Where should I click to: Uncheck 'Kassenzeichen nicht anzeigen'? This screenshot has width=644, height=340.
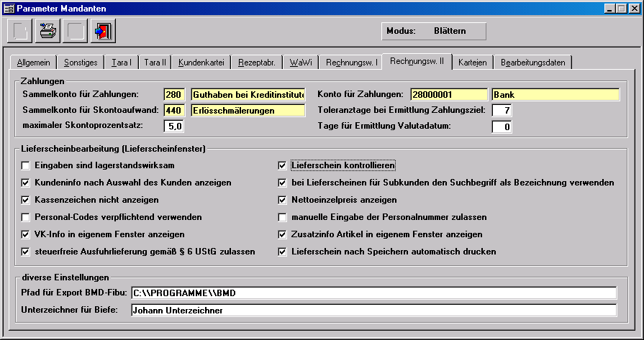pyautogui.click(x=27, y=200)
